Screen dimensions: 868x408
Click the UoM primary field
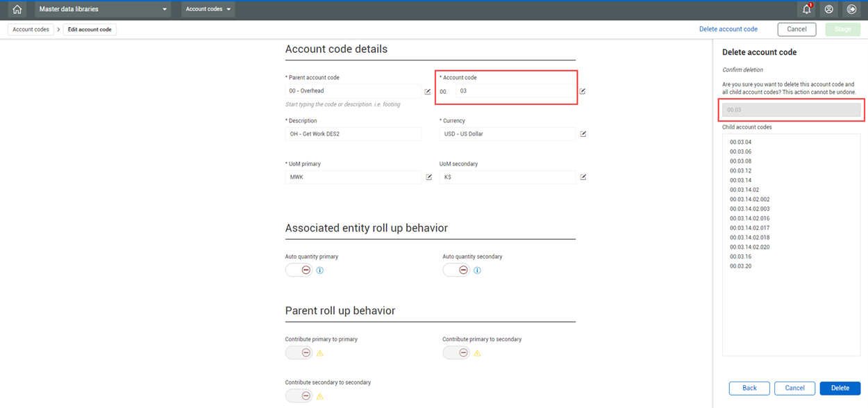click(353, 177)
